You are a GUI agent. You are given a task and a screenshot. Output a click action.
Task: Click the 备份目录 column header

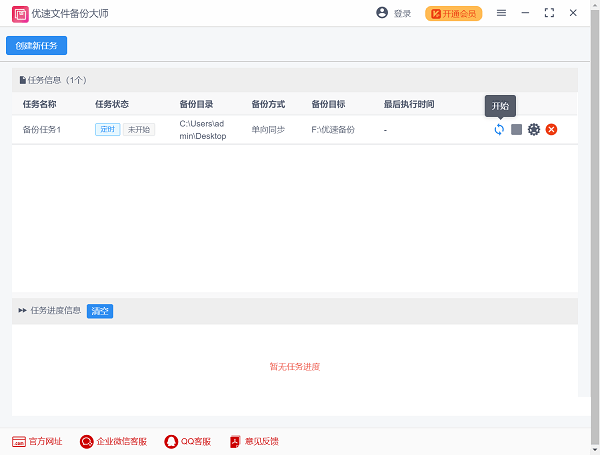click(x=196, y=104)
